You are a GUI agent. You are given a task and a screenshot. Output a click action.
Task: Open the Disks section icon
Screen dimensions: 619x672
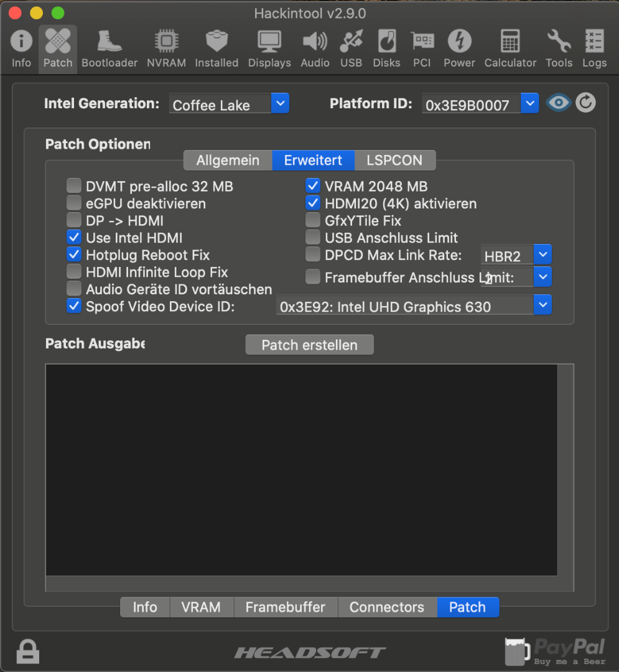[386, 48]
